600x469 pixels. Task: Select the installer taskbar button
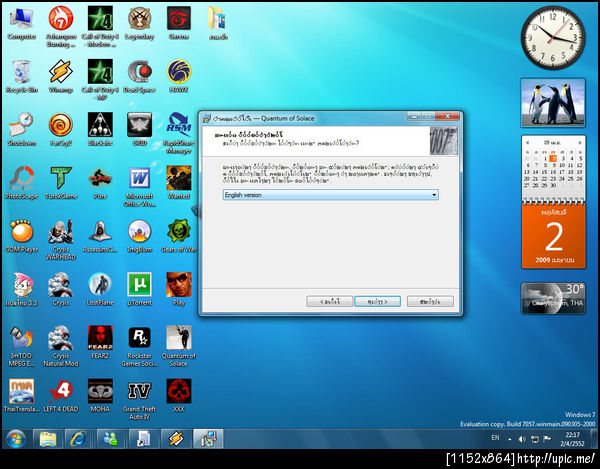tap(208, 439)
